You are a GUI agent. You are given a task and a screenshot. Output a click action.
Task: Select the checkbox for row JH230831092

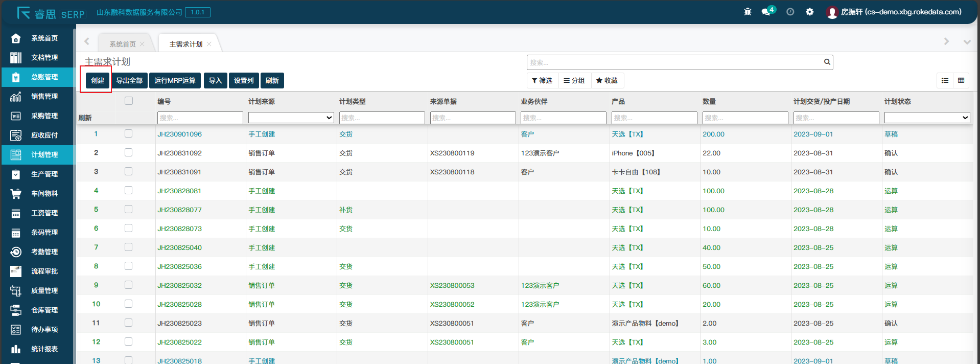[x=129, y=153]
